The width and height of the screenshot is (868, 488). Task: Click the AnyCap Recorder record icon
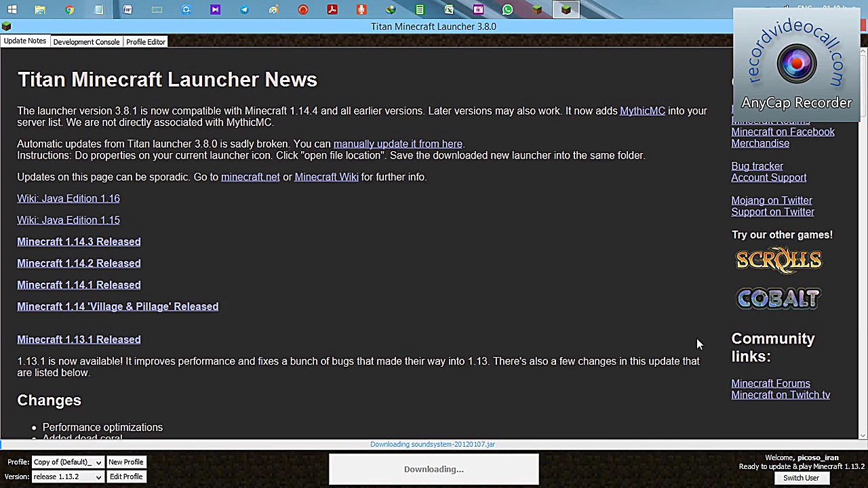click(797, 64)
